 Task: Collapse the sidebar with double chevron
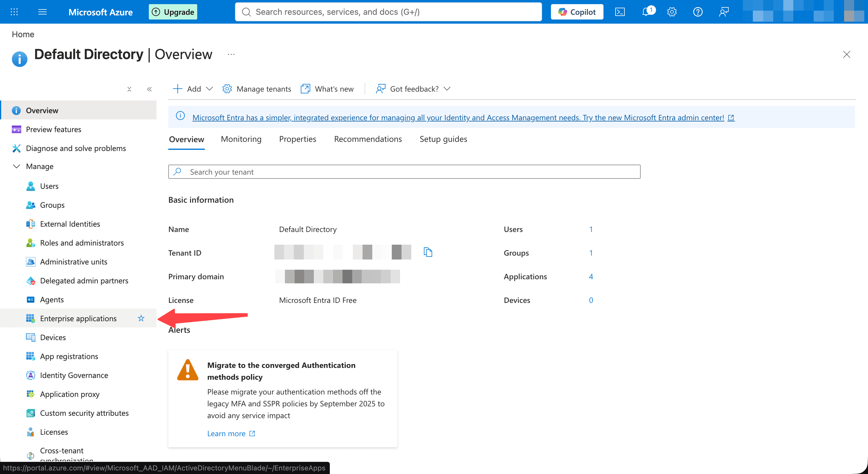pos(149,89)
